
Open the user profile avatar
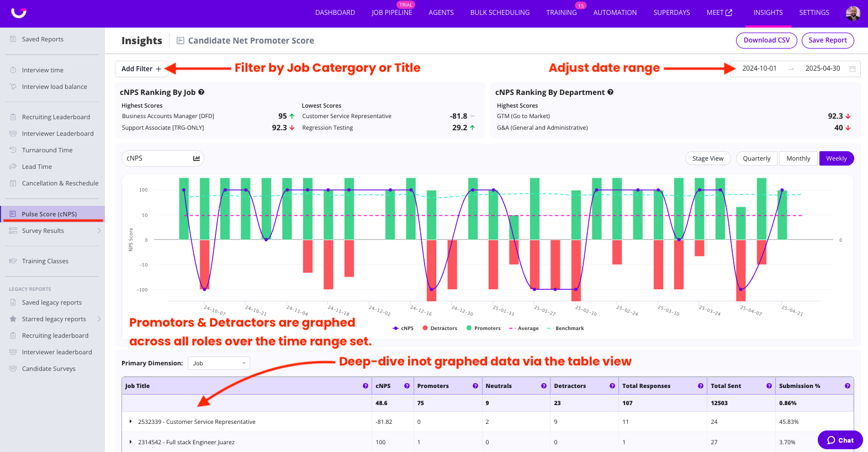point(853,13)
